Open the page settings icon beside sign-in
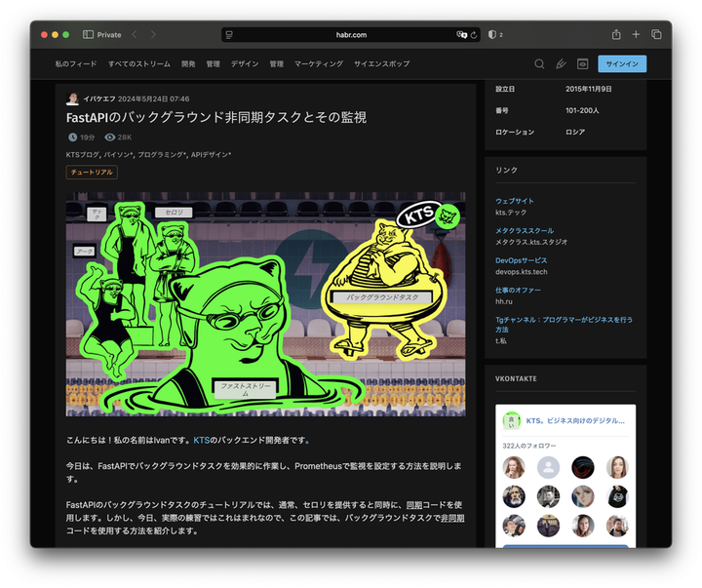 tap(582, 64)
